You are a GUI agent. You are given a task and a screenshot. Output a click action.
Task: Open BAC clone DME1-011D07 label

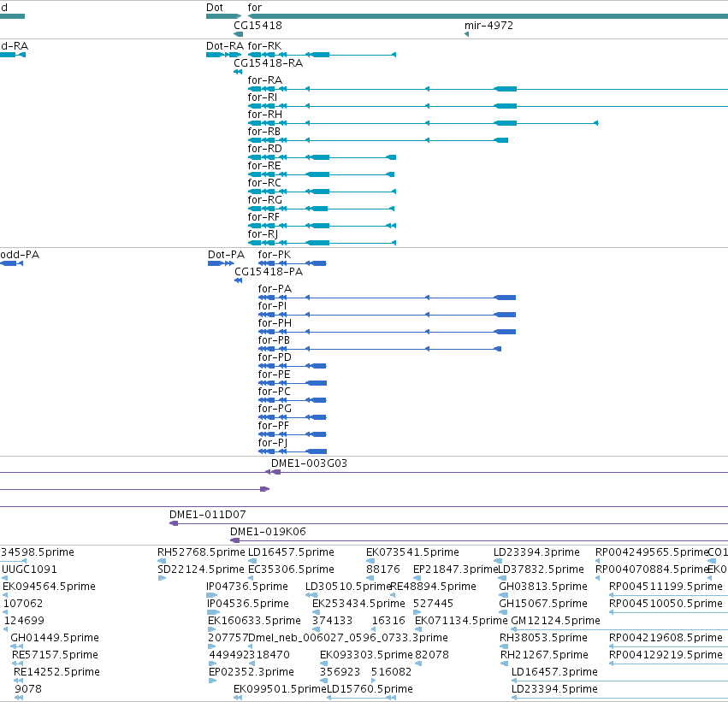[208, 515]
